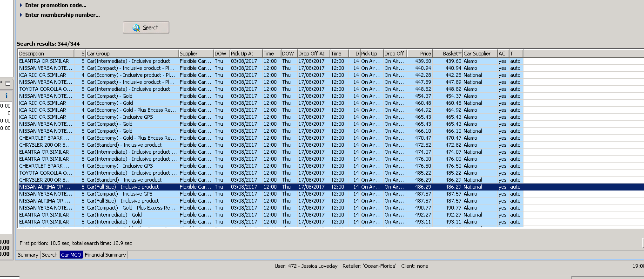The height and width of the screenshot is (279, 644).
Task: Select row with price 490.77
Action: point(270,208)
